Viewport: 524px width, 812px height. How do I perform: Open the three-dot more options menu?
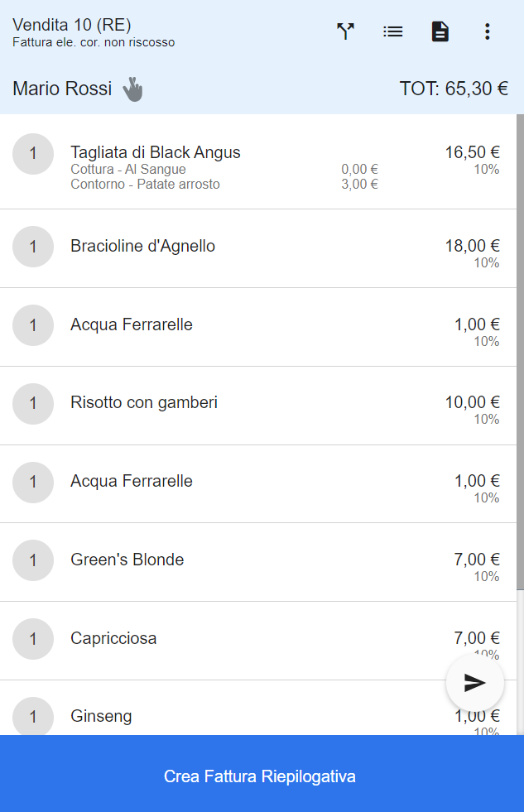pos(488,31)
